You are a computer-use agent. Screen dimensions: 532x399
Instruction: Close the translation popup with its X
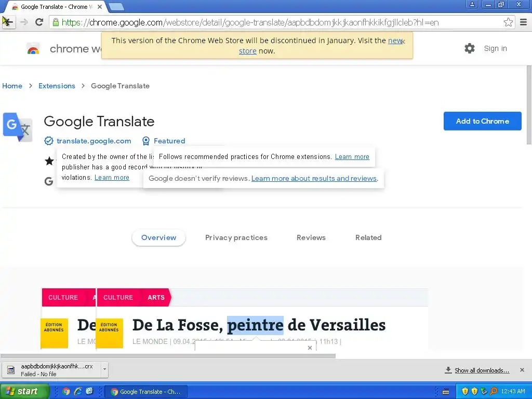(x=310, y=348)
